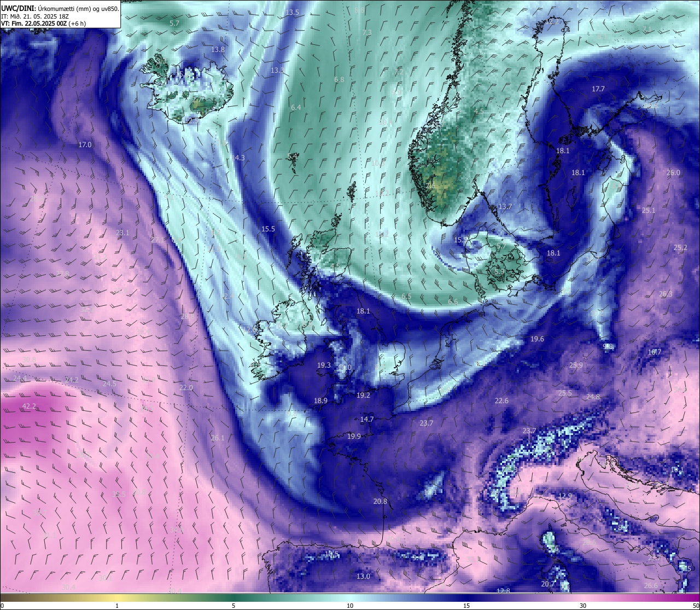This screenshot has width=700, height=610.
Task: Click the colorbar tick label 50
Action: pos(696,606)
